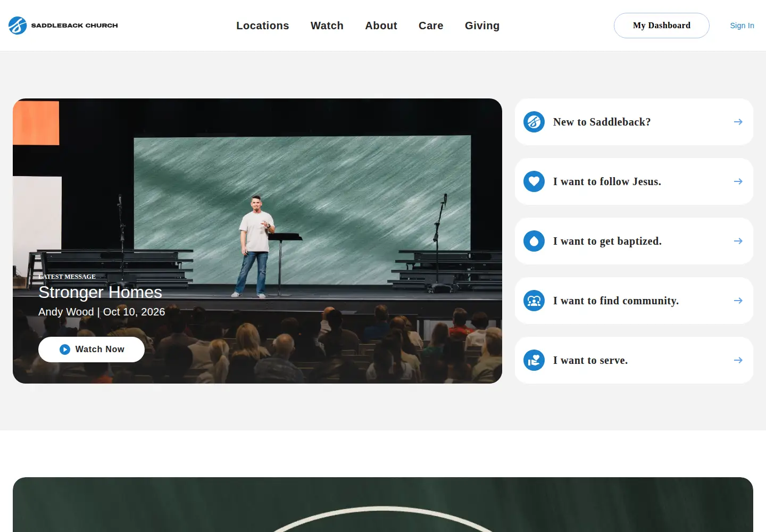Click the Watch Now button
The image size is (766, 532).
coord(91,350)
